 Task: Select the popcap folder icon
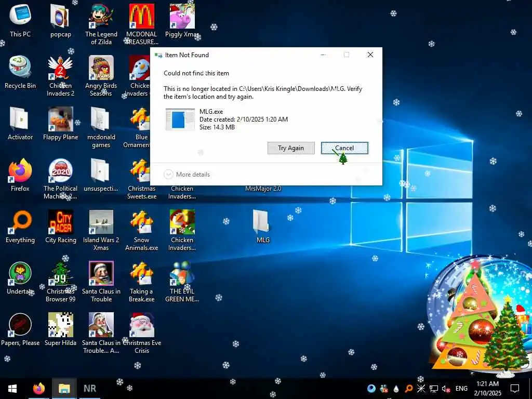(60, 21)
